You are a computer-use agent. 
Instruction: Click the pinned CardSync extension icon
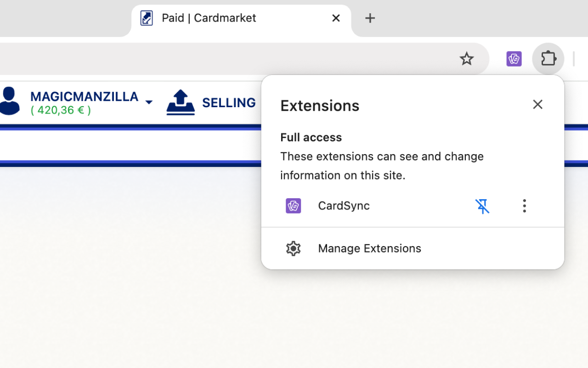click(x=514, y=59)
